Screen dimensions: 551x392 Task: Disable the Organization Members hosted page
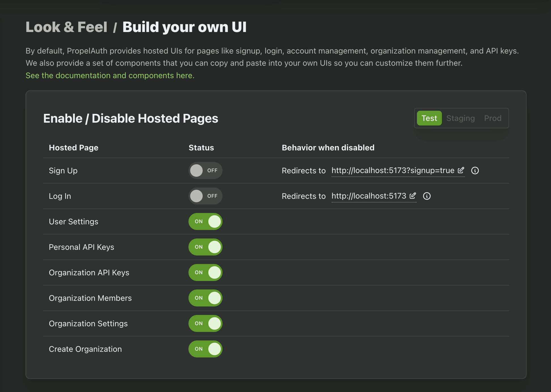pos(205,298)
